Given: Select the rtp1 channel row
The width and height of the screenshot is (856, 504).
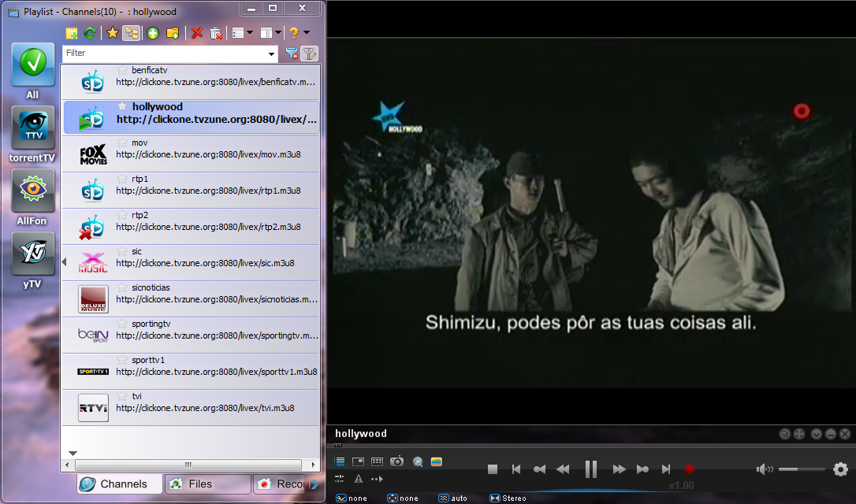Looking at the screenshot, I should click(191, 191).
